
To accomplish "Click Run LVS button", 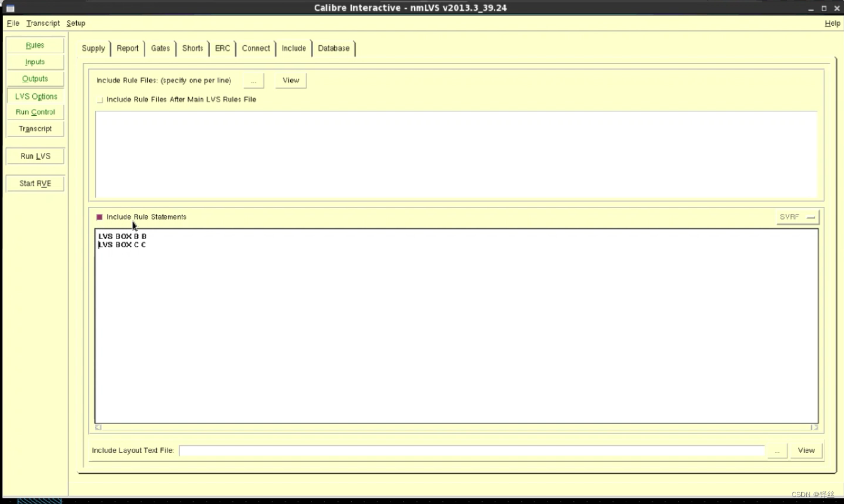I will 35,156.
